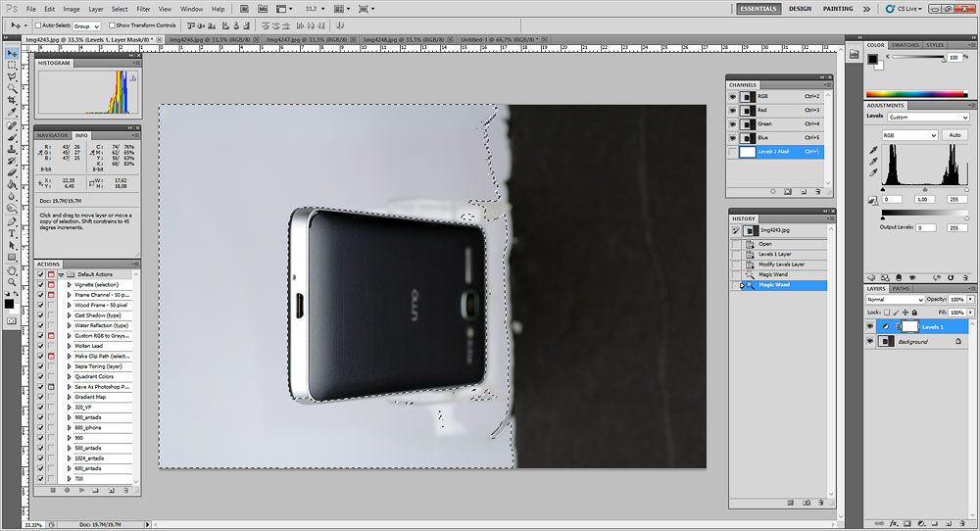Select the Paint Bucket tool
Viewport: 980px width, 531px height.
[x=12, y=185]
